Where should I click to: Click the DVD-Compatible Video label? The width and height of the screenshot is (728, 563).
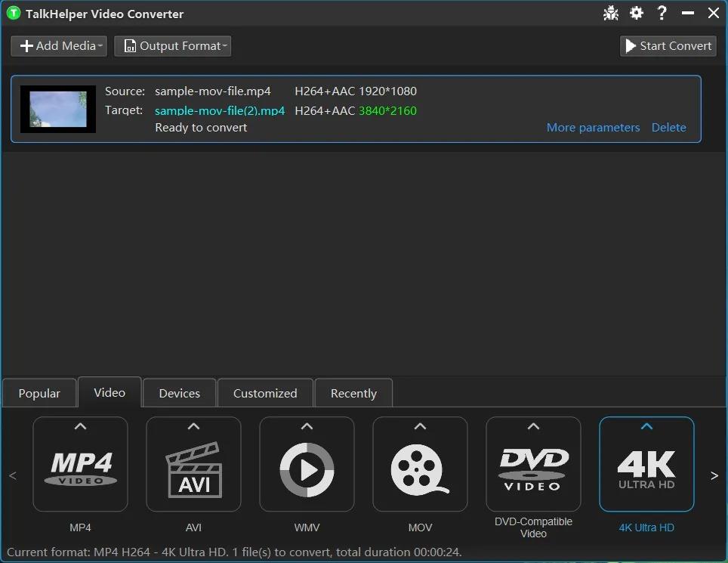coord(533,527)
